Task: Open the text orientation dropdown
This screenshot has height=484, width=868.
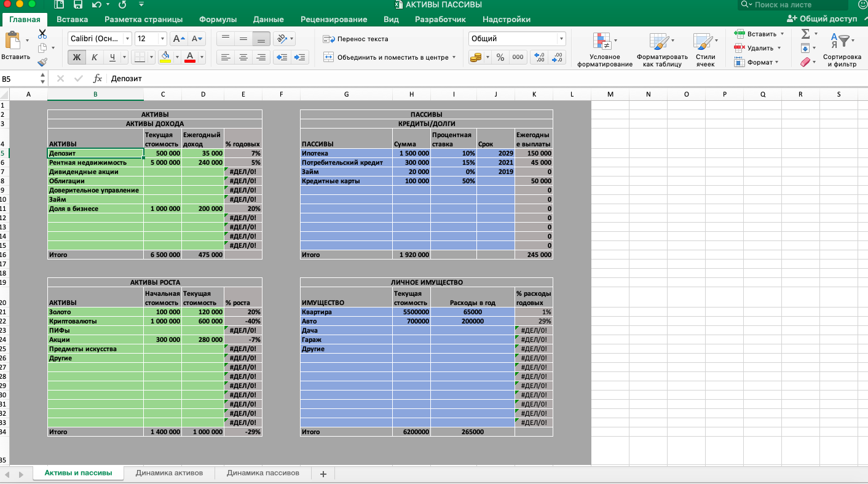Action: 291,39
